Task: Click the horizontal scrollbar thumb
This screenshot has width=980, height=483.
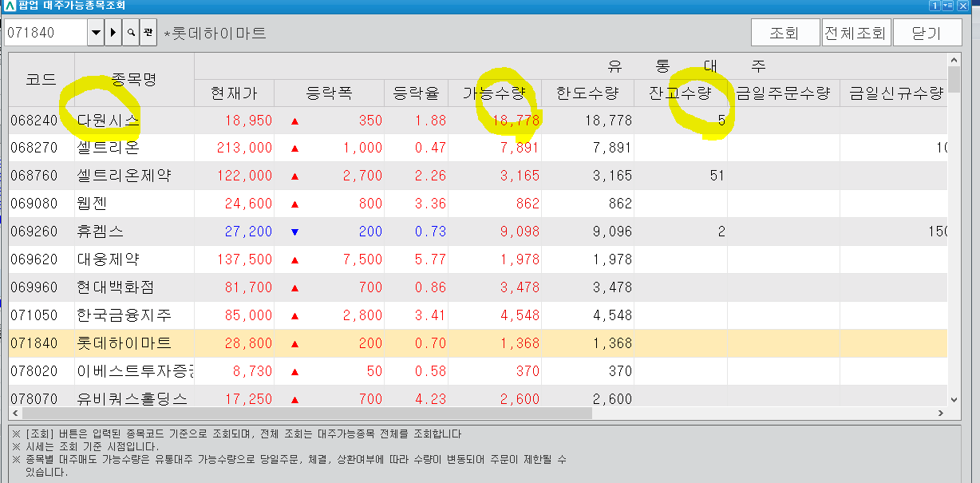Action: tap(308, 413)
